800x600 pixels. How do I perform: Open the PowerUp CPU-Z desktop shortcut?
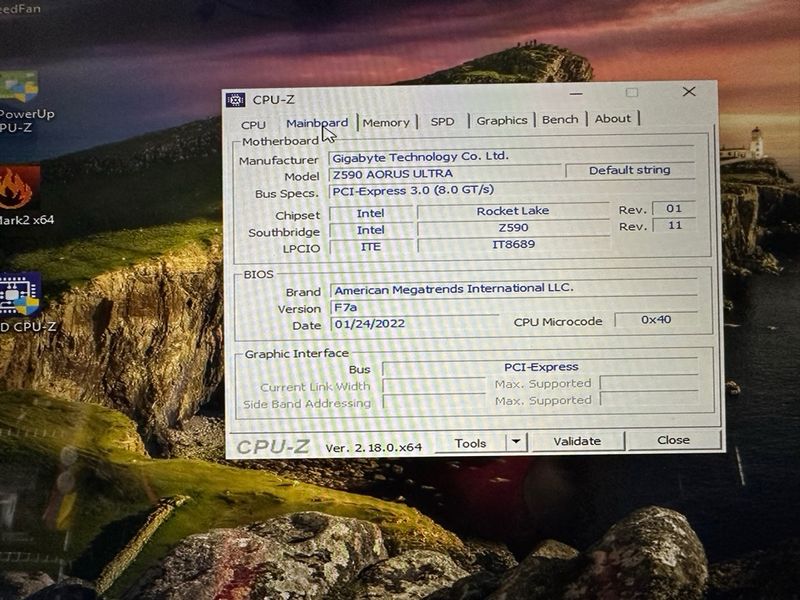coord(19,101)
